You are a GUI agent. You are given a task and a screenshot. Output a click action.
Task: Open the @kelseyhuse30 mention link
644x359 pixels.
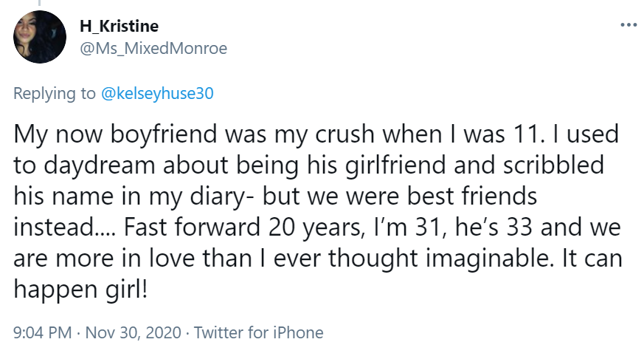click(x=156, y=93)
